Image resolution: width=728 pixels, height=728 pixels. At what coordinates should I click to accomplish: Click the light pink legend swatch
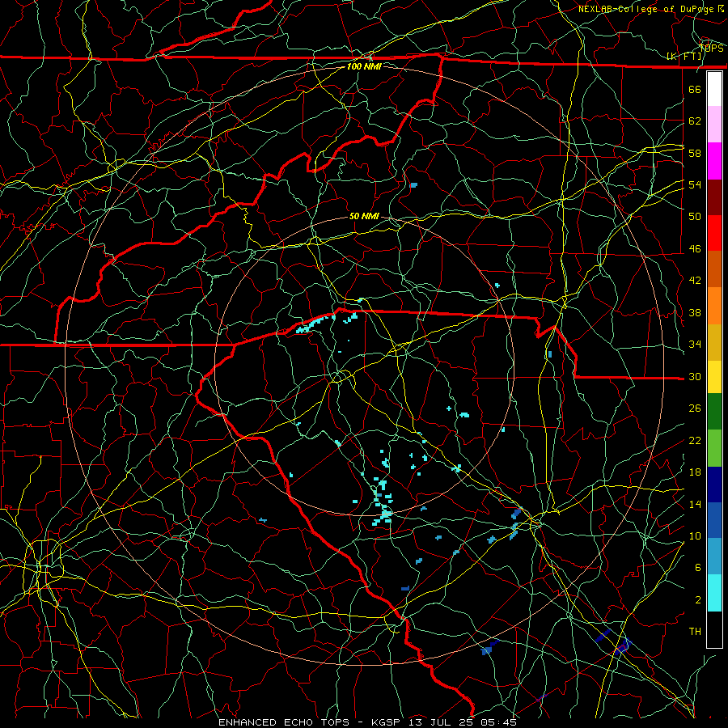[714, 125]
